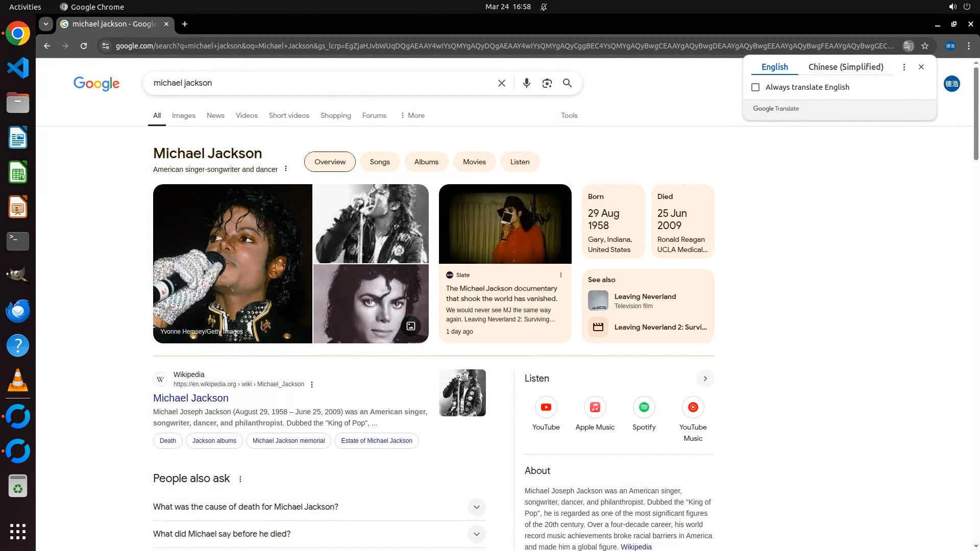Open Visual Studio Code from dock
Viewport: 980px width, 551px height.
18,68
